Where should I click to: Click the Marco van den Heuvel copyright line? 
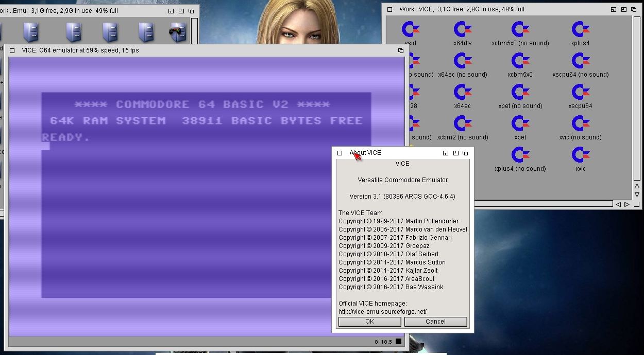click(x=403, y=229)
